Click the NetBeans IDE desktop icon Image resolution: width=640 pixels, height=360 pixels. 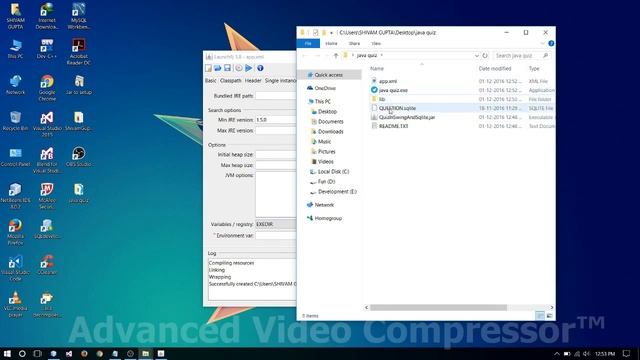pos(15,196)
